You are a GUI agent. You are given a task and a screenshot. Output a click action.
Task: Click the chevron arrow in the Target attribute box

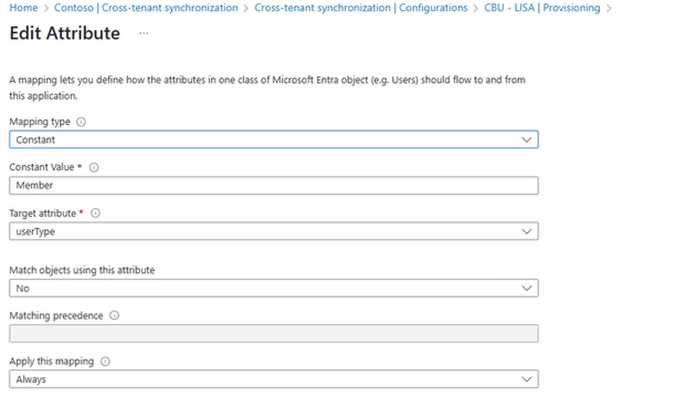(527, 231)
